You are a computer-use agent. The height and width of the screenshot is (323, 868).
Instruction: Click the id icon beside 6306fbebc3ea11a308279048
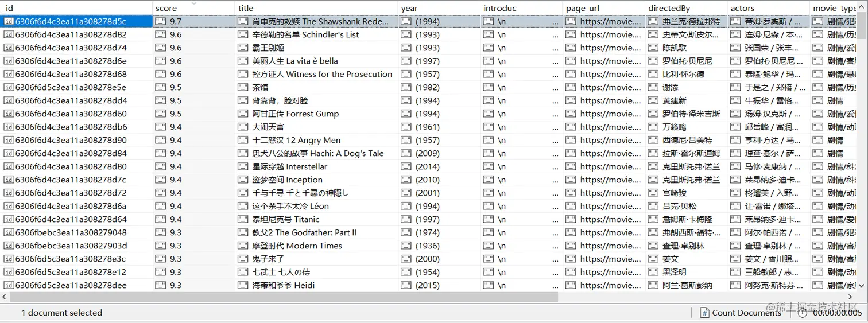(9, 232)
